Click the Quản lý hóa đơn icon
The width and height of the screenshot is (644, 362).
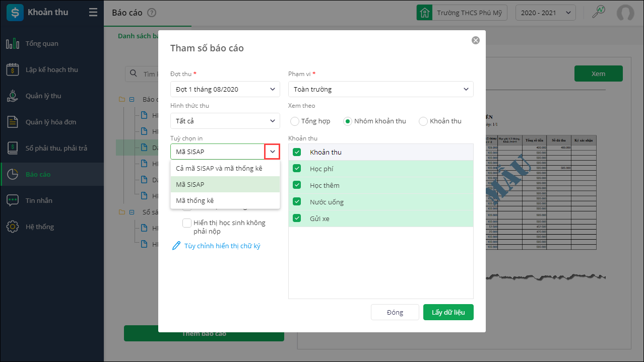tap(13, 122)
